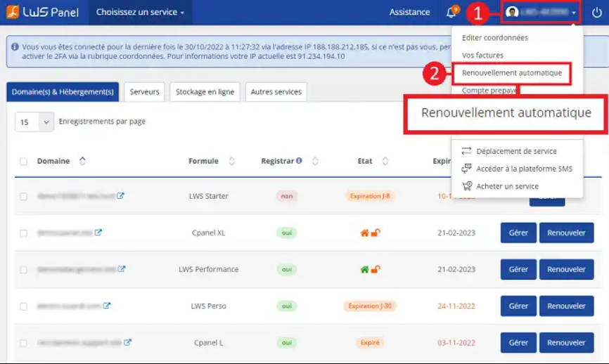Open the user account dropdown arrow
This screenshot has height=364, width=609.
pos(574,13)
